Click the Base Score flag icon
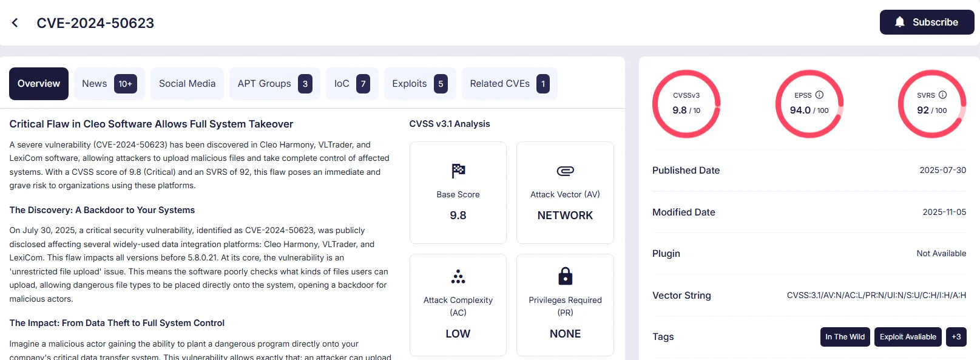 (458, 171)
